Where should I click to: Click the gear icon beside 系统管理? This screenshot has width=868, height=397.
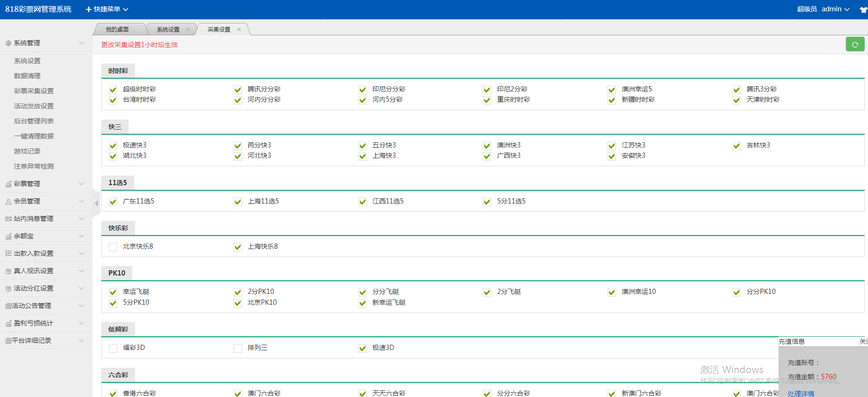(x=8, y=43)
